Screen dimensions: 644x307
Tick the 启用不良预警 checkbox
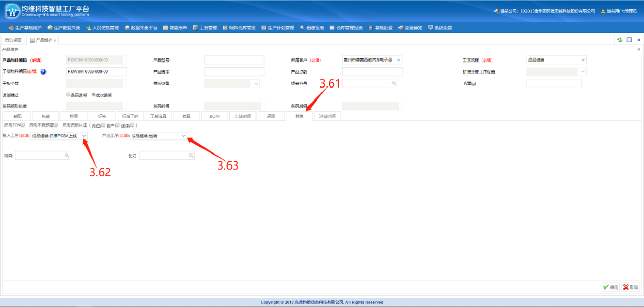pos(56,125)
